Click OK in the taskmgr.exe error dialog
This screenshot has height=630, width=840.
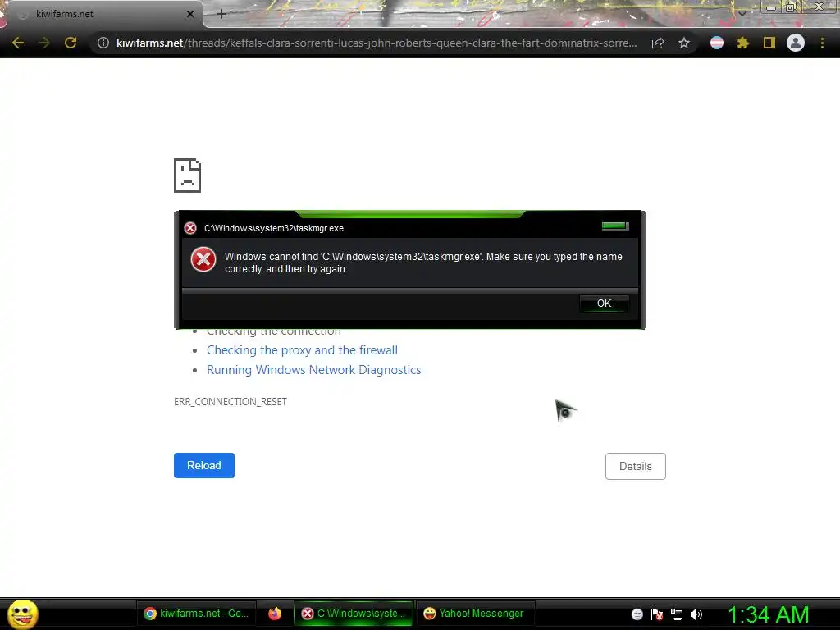click(x=604, y=304)
